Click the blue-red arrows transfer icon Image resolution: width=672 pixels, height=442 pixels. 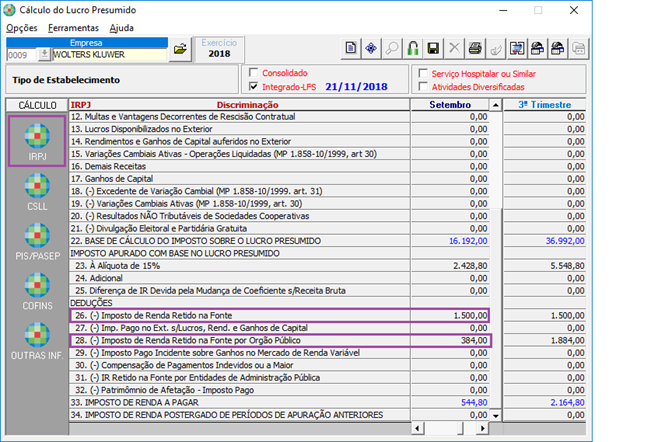pos(516,48)
